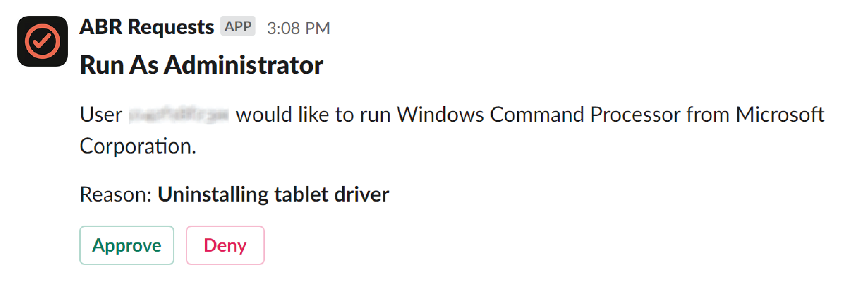This screenshot has height=287, width=868.
Task: Click the word Administrator in the heading
Action: [x=244, y=65]
